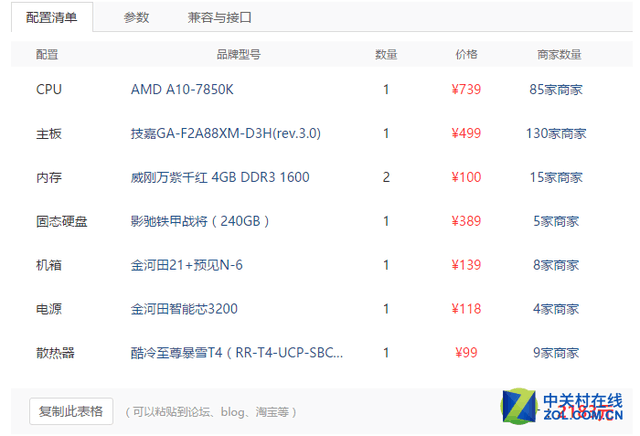Screen dimensions: 640x436
Task: Click the ¥739 CPU price
Action: click(466, 89)
